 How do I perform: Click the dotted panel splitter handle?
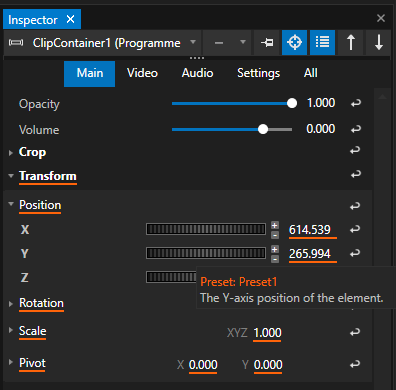197,58
